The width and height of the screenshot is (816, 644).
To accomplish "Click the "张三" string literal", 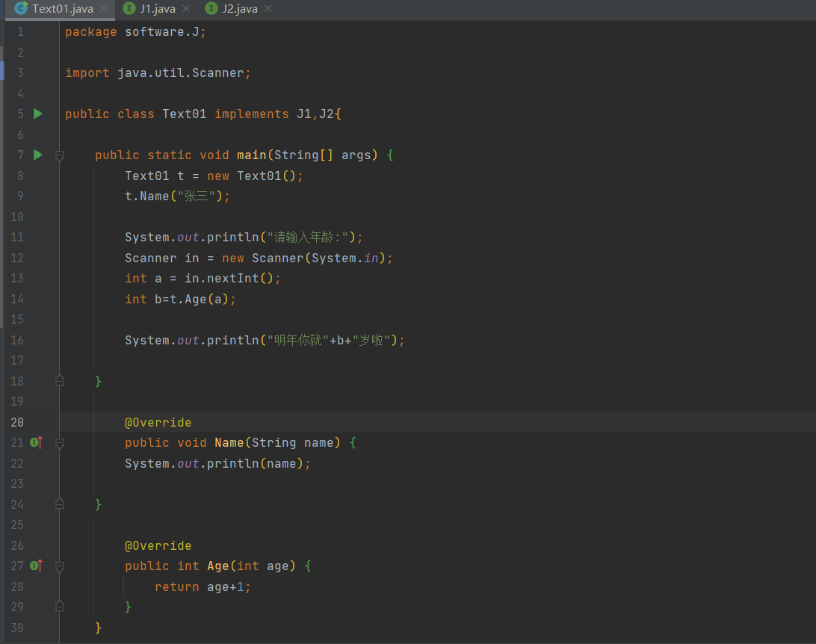I will [x=197, y=196].
